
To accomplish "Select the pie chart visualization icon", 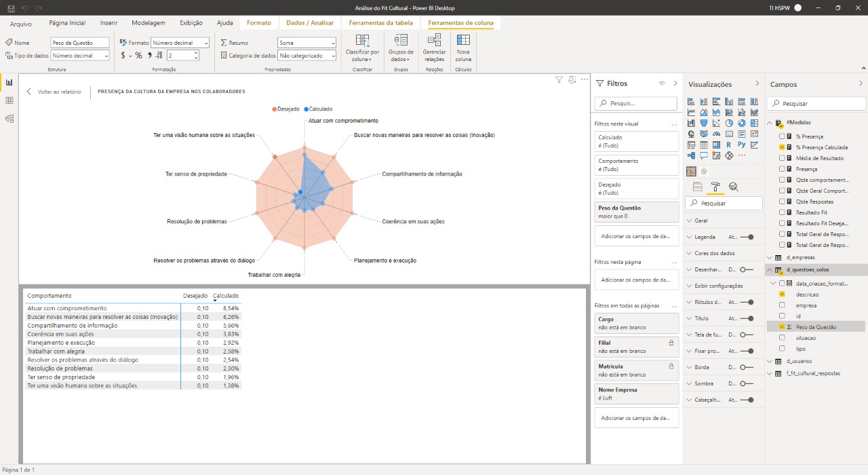I will tap(729, 123).
